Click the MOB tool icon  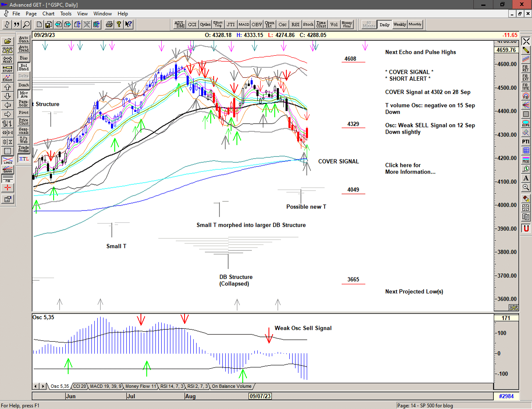pos(526,160)
